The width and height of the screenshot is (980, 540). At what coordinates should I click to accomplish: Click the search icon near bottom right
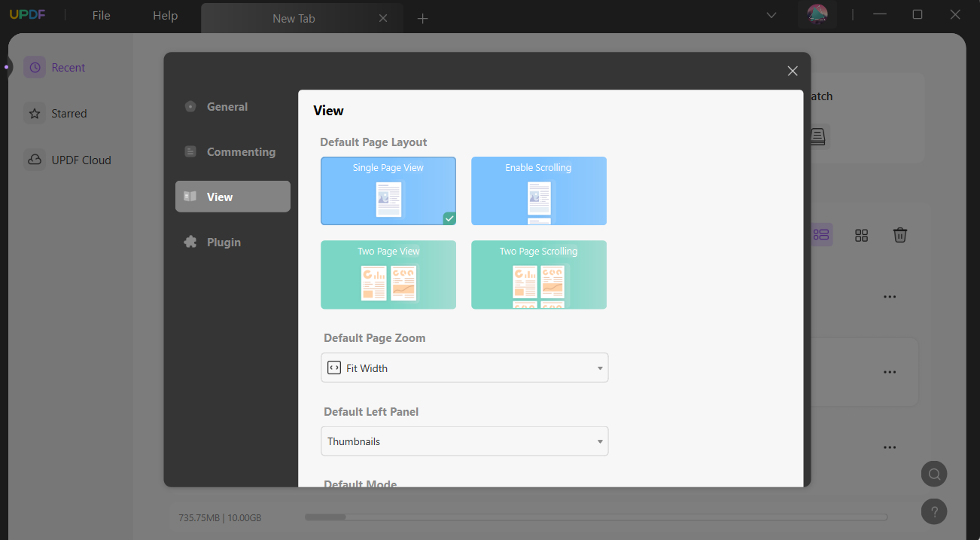[934, 474]
